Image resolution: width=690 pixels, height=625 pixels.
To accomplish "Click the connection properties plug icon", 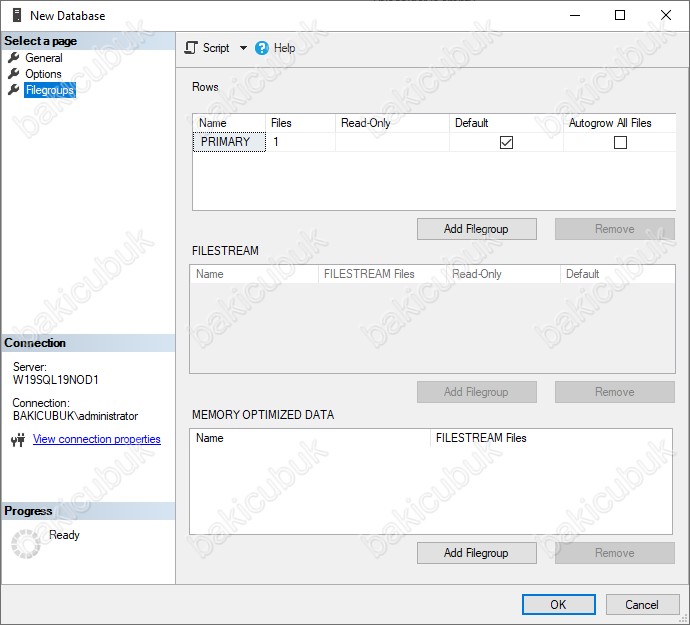I will point(18,439).
